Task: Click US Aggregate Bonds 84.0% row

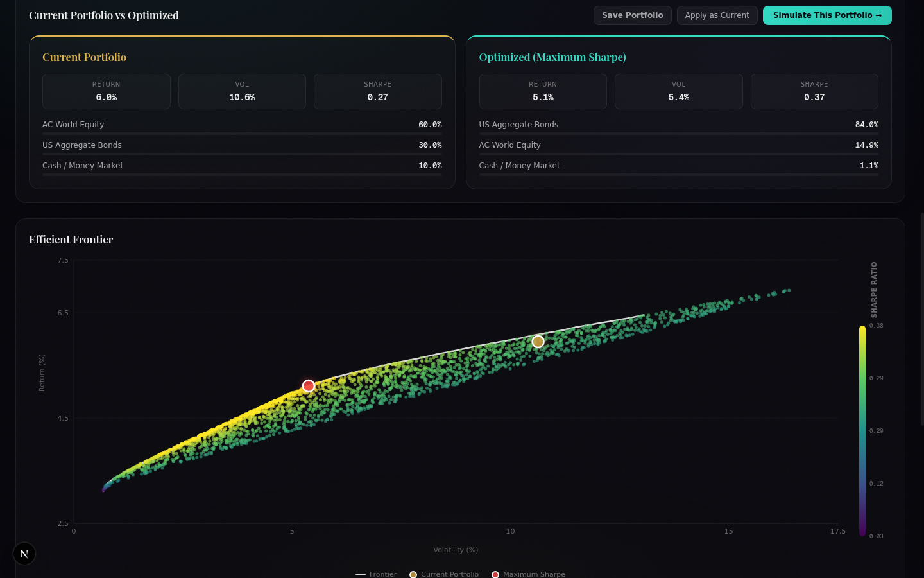Action: point(678,127)
